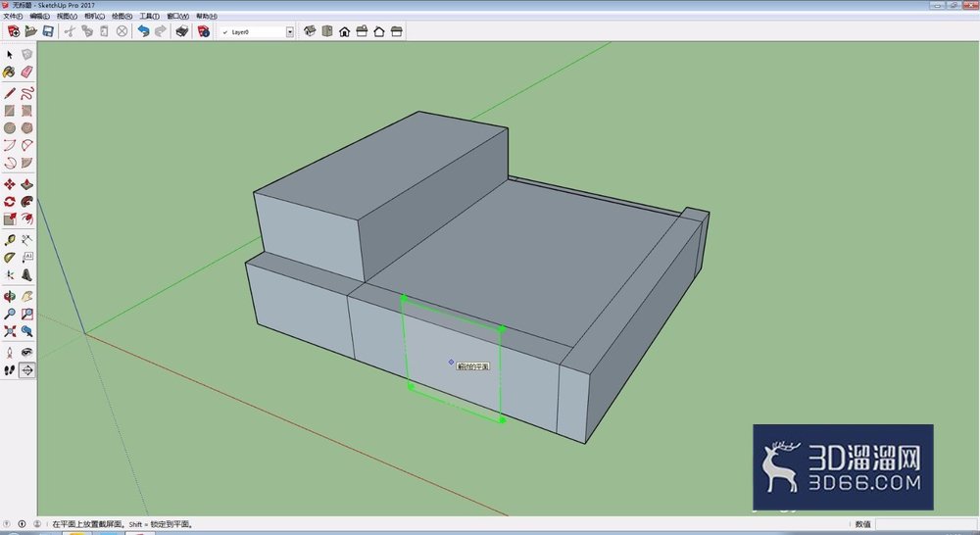980x535 pixels.
Task: Choose the Look Around eye tool
Action: [x=26, y=353]
